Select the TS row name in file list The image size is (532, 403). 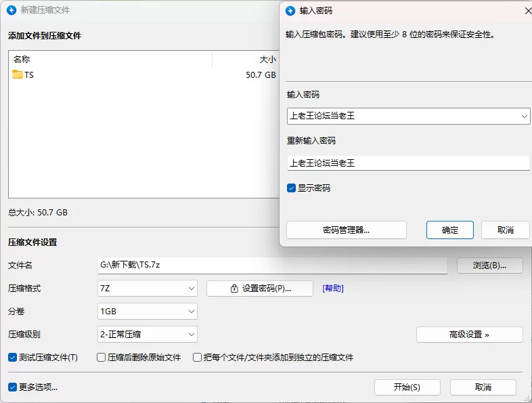[x=29, y=75]
